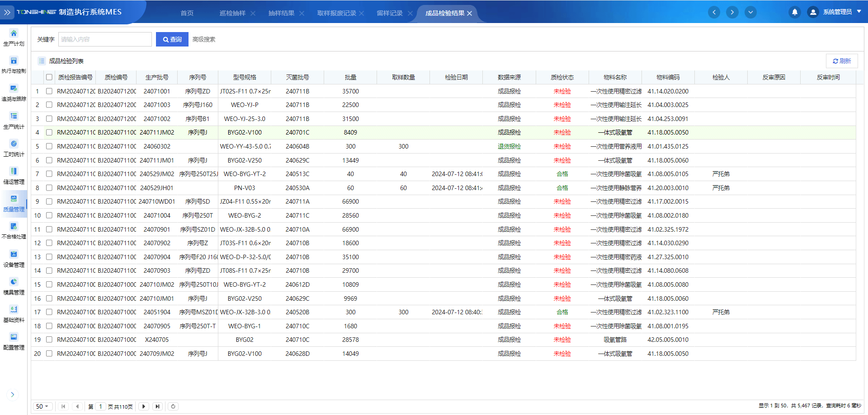Click the pagination reload icon
Screen dimensions: 868x415
pos(173,406)
